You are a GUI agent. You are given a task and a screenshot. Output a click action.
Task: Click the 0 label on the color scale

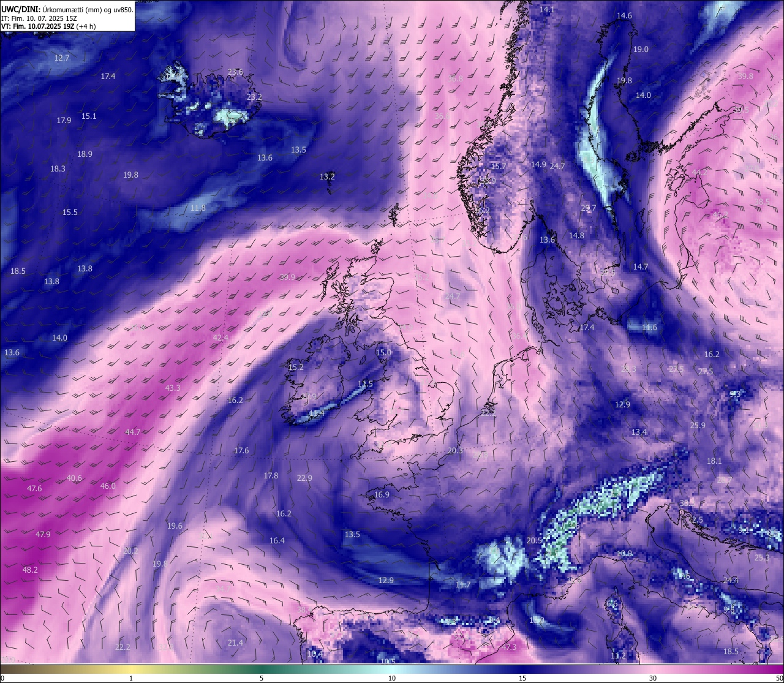coord(2,678)
